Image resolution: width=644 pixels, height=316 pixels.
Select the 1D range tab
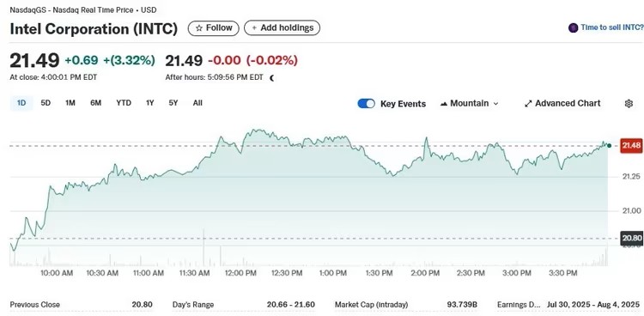click(x=21, y=103)
